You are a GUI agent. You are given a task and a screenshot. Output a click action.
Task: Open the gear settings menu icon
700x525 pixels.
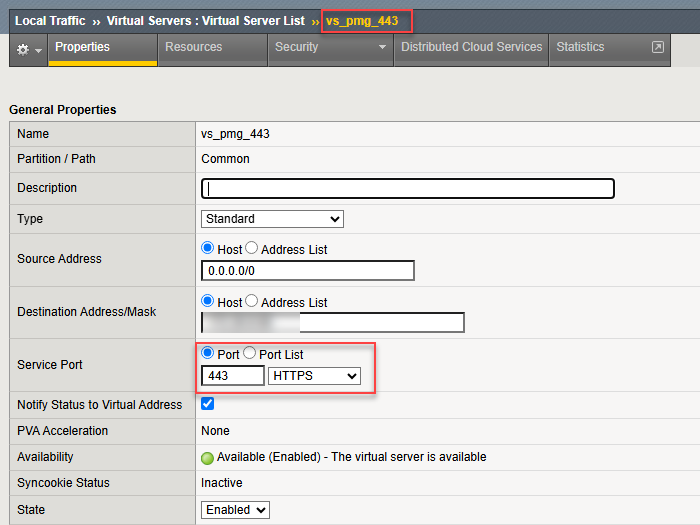[x=26, y=49]
